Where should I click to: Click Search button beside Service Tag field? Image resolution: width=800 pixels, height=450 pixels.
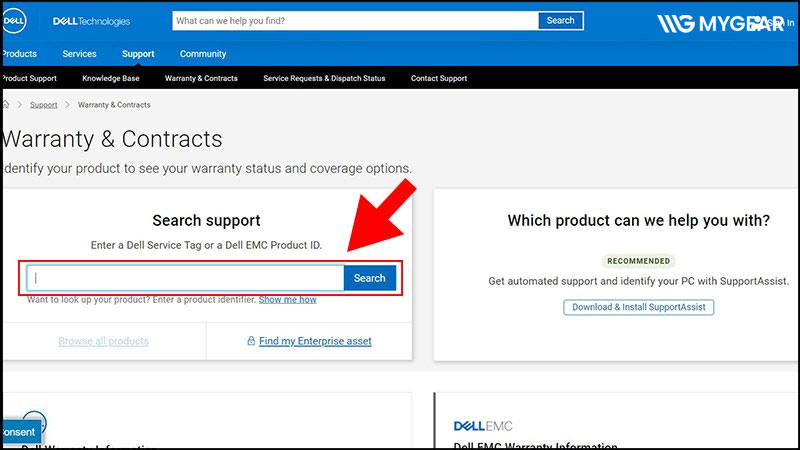pos(369,278)
